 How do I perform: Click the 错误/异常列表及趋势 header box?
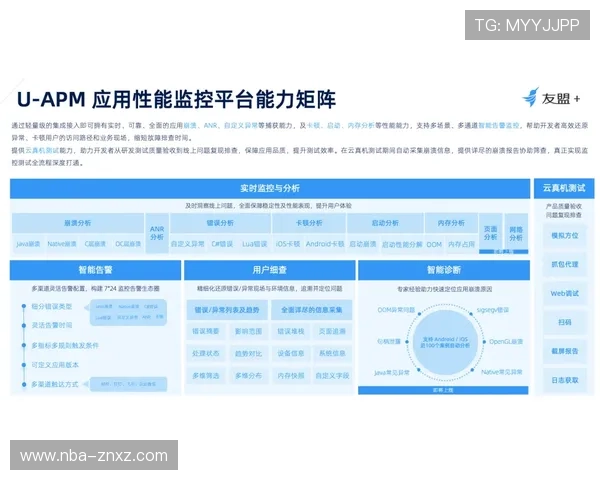(x=227, y=310)
